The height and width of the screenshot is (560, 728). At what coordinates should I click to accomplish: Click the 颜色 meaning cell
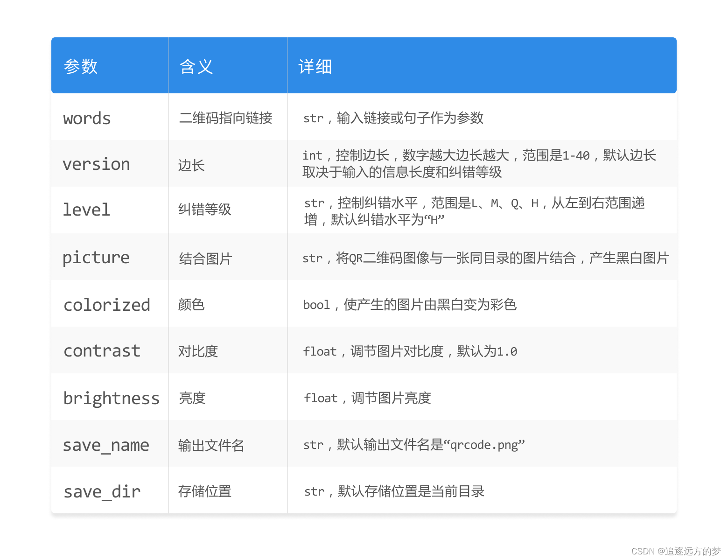coord(228,303)
